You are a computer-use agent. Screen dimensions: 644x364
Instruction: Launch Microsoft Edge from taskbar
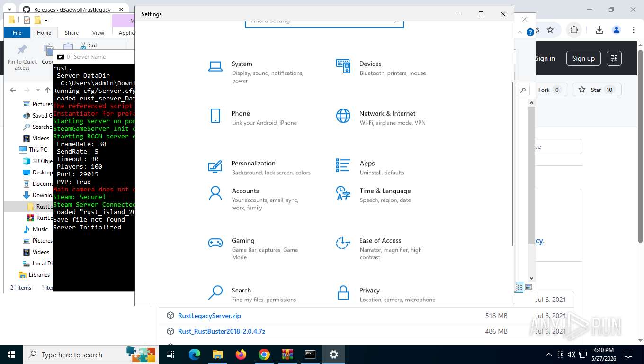point(195,355)
